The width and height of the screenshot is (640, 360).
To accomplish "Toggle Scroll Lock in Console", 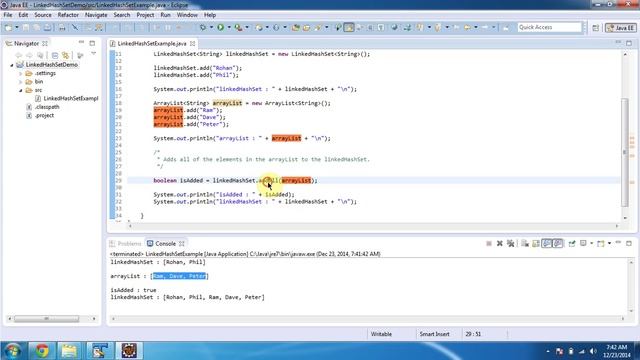I will click(x=536, y=244).
